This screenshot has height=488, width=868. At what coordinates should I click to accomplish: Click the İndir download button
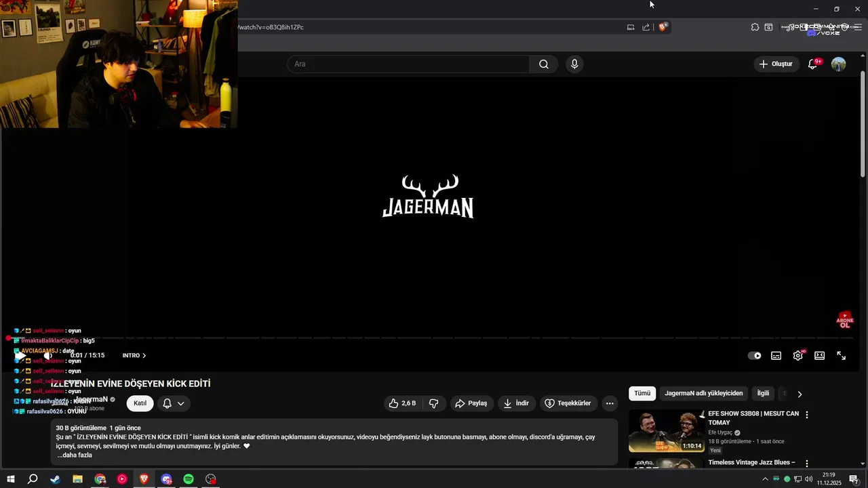515,403
